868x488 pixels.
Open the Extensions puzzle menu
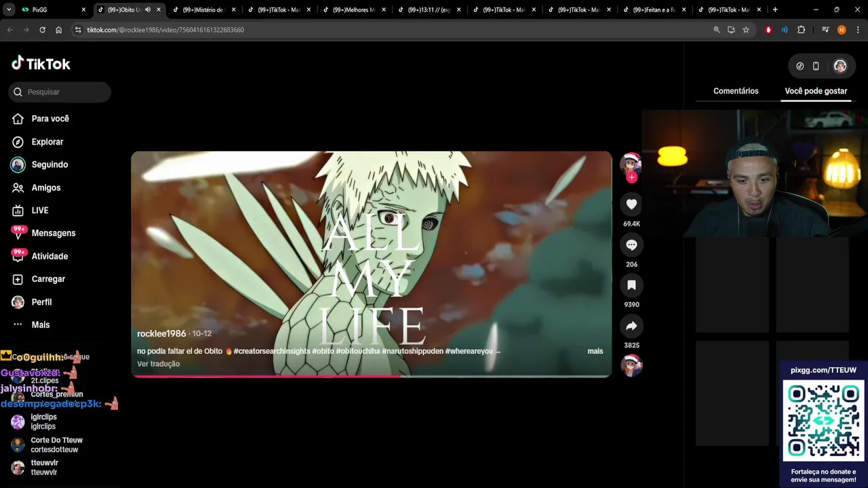coord(801,30)
